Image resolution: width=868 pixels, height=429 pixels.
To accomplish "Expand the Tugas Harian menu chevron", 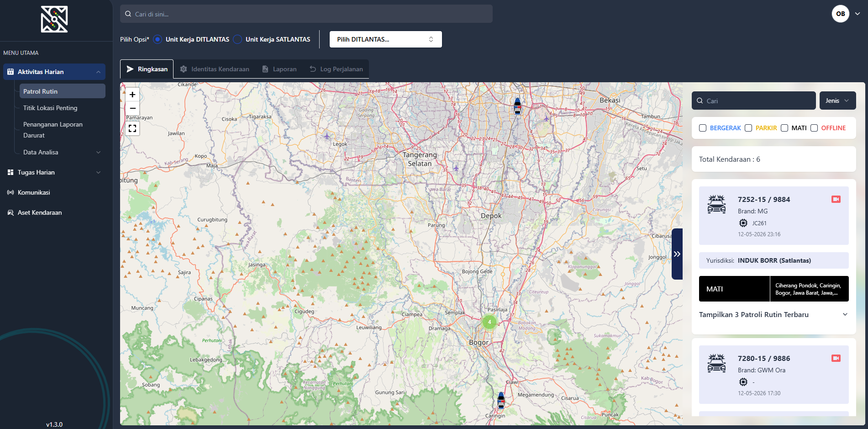I will click(98, 172).
